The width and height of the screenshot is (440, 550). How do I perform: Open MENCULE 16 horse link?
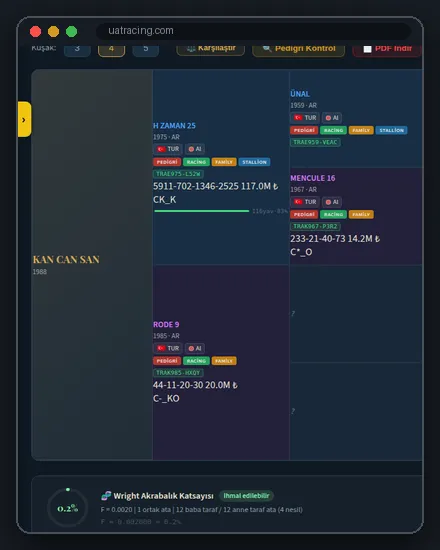point(313,178)
